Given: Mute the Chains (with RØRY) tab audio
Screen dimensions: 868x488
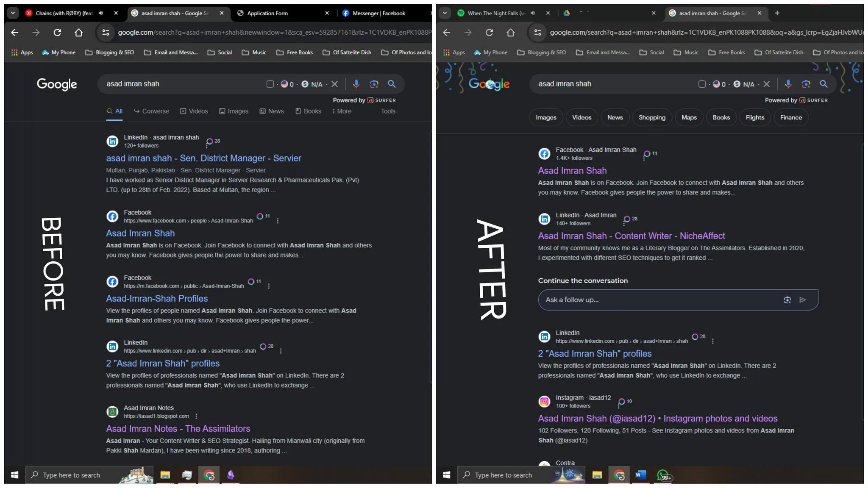Looking at the screenshot, I should coord(101,13).
